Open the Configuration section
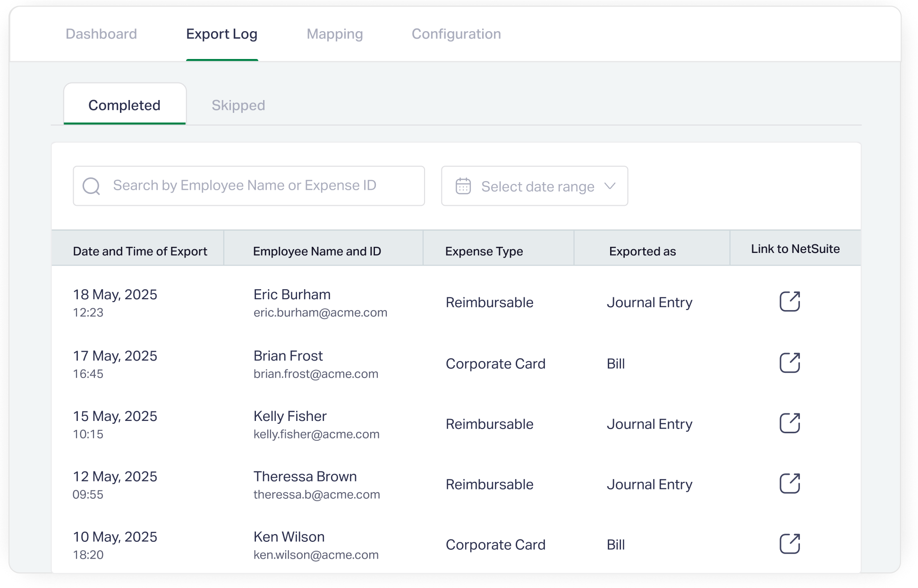This screenshot has height=588, width=918. (456, 34)
